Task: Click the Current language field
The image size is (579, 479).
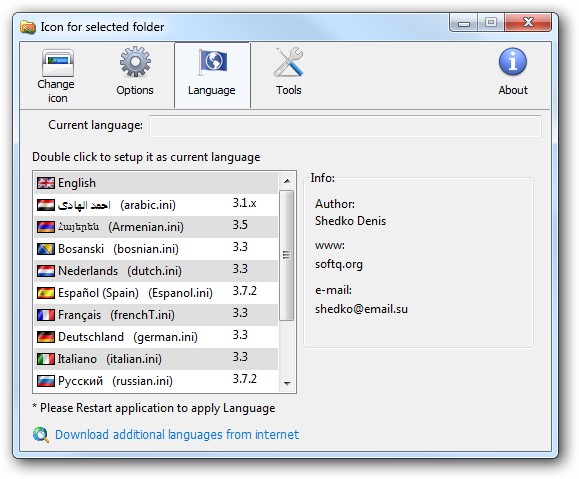Action: coord(345,126)
